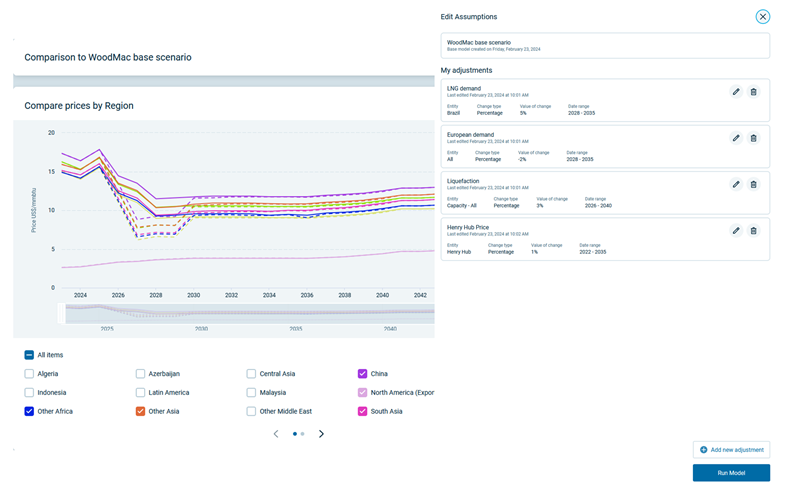Delete the LNG demand adjustment

(754, 92)
